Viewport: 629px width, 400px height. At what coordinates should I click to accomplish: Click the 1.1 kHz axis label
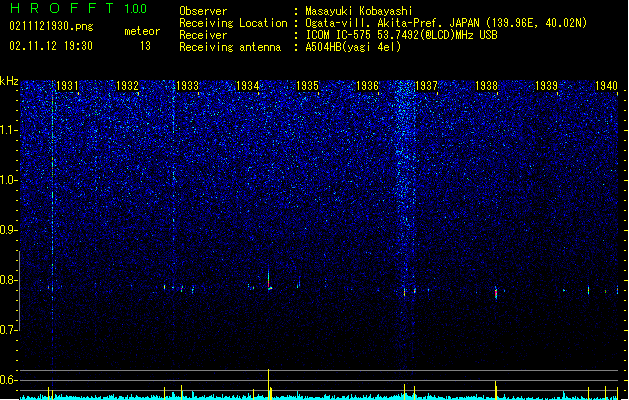click(x=9, y=130)
